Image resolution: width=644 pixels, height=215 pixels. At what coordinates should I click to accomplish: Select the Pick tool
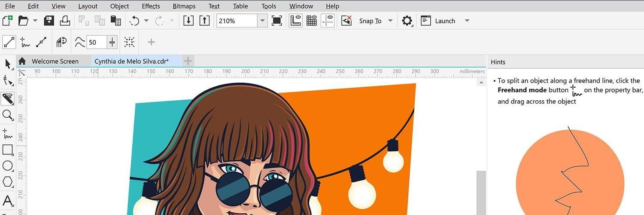[x=8, y=64]
